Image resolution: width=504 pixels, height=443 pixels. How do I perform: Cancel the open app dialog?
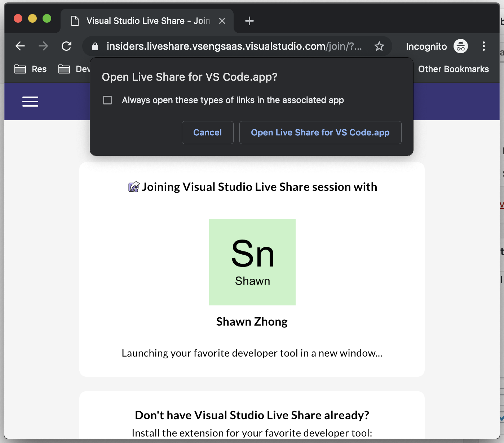point(207,133)
